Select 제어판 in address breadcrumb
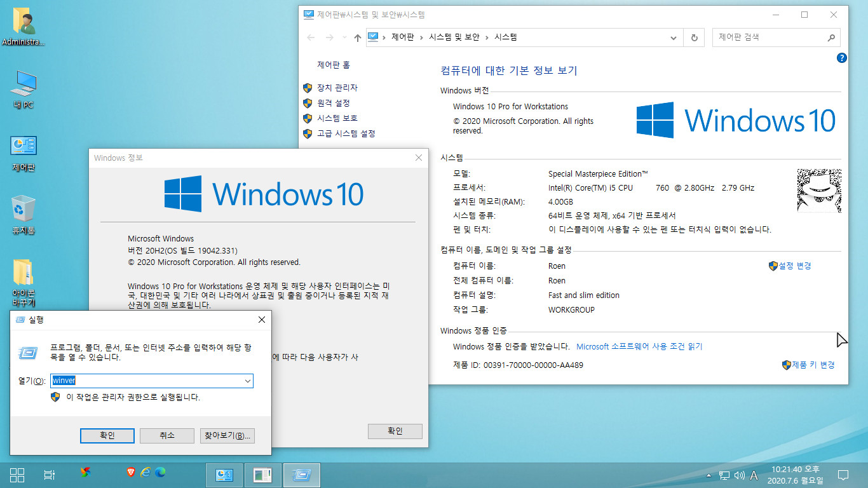868x488 pixels. (402, 37)
